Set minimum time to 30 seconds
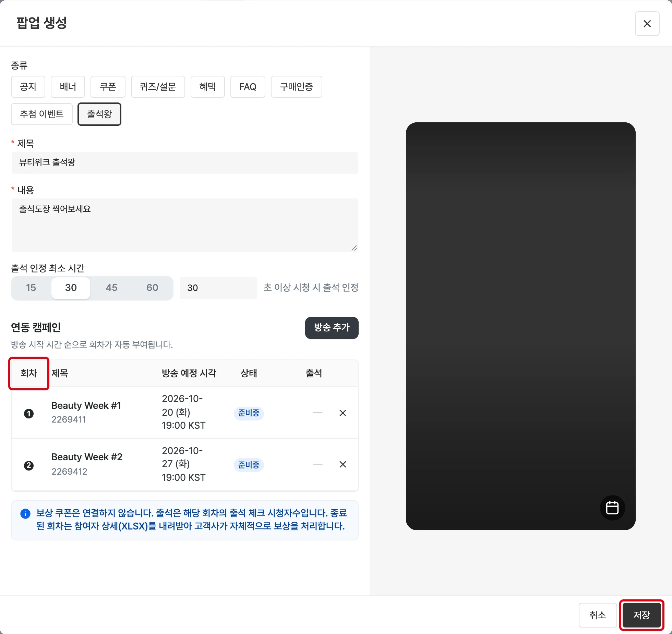 [71, 288]
